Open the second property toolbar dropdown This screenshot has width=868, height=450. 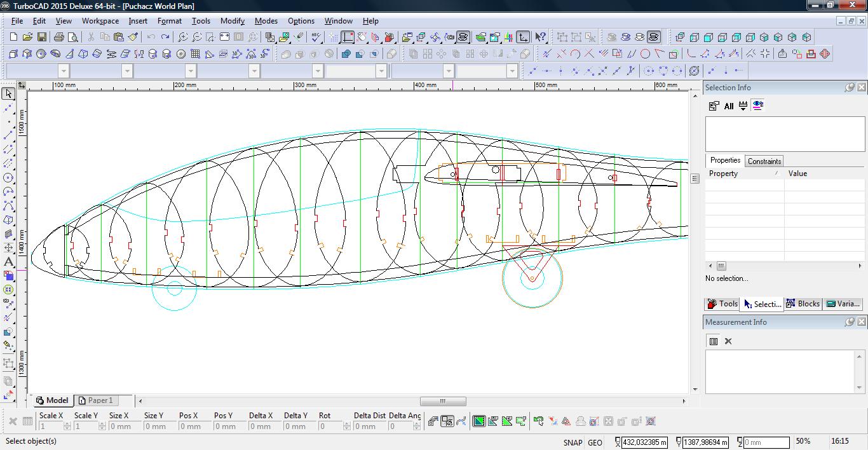click(x=127, y=71)
